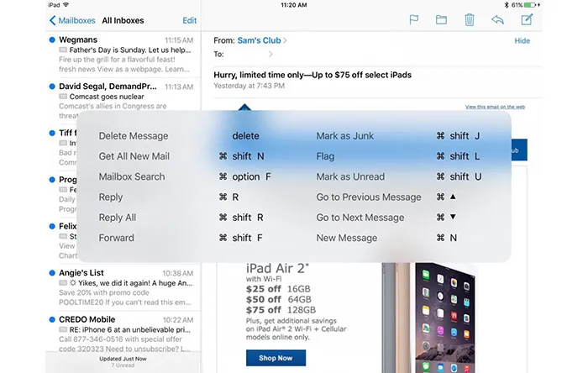Screen dimensions: 588x373
Task: Tap unread dot beside David Segal
Action: 52,87
